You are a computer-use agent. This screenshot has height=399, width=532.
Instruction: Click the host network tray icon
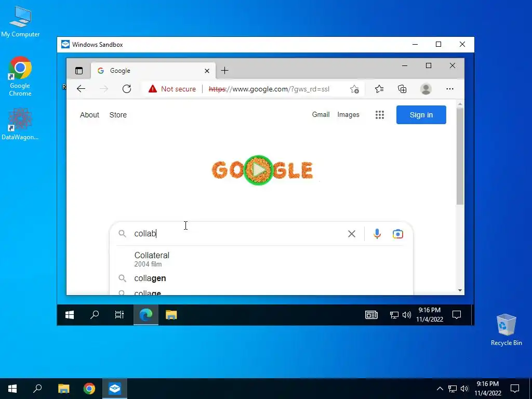coord(453,389)
